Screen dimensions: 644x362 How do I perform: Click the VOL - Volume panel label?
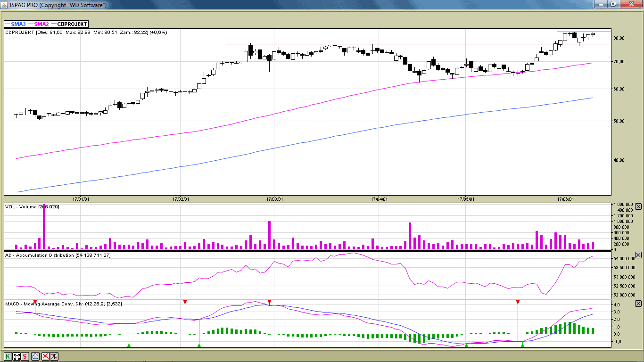point(32,207)
